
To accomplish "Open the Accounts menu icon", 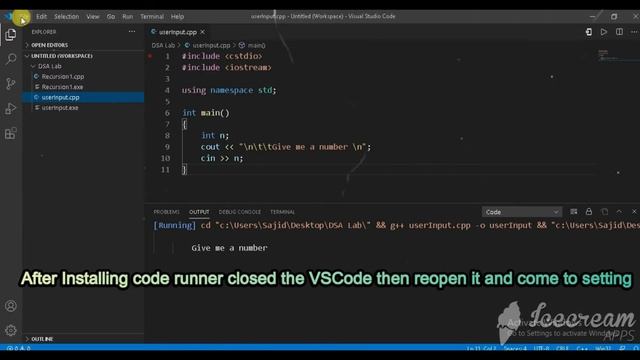I will click(x=11, y=306).
